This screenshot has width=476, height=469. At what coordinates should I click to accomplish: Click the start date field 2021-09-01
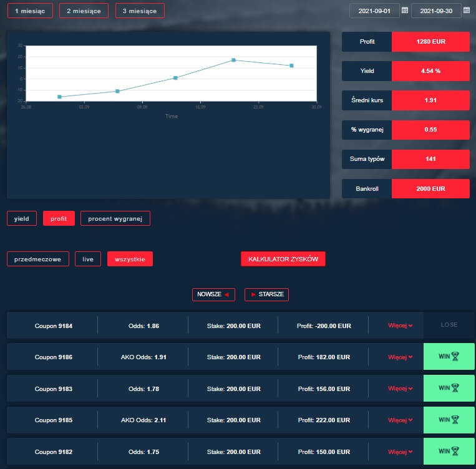pyautogui.click(x=374, y=11)
